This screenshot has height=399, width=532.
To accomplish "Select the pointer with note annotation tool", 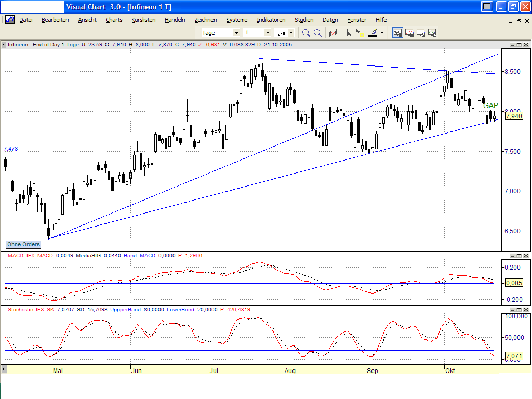I will (361, 32).
